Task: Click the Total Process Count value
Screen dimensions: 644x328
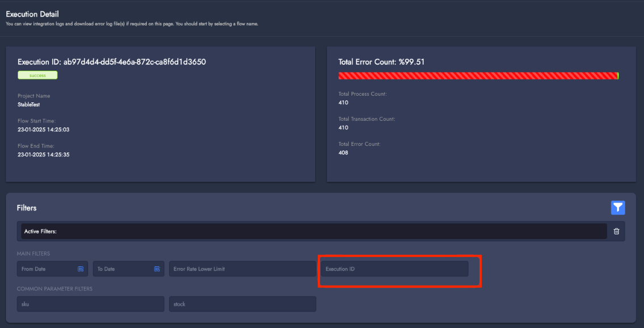Action: click(343, 103)
